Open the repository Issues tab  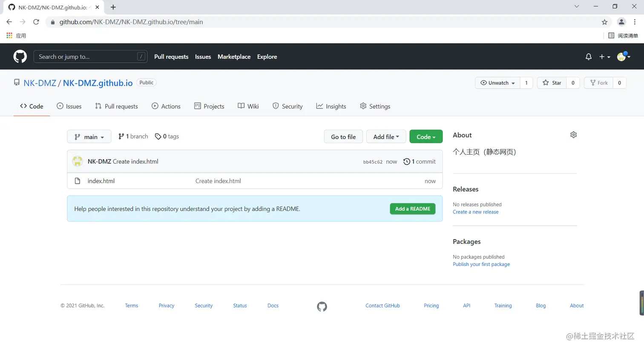coord(69,106)
